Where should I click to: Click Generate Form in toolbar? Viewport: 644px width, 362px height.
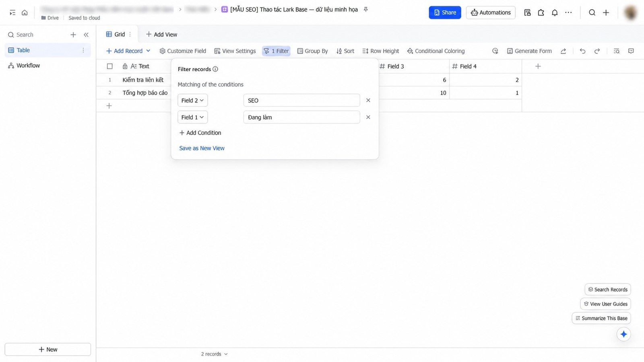pos(529,51)
